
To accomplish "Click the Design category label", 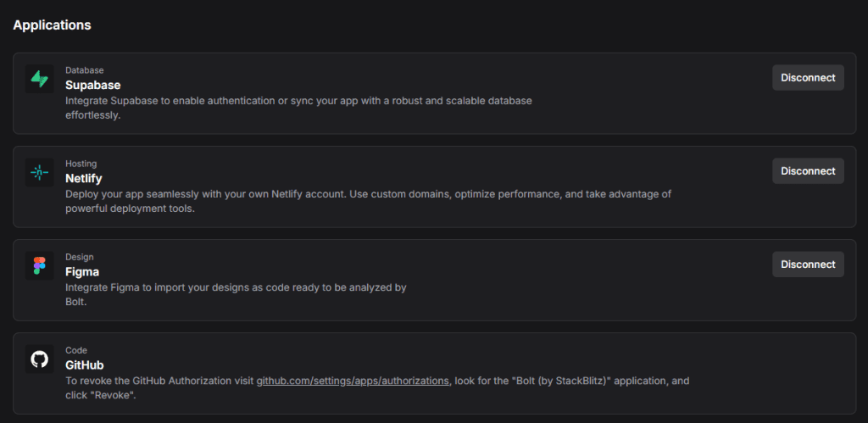I will pyautogui.click(x=80, y=257).
